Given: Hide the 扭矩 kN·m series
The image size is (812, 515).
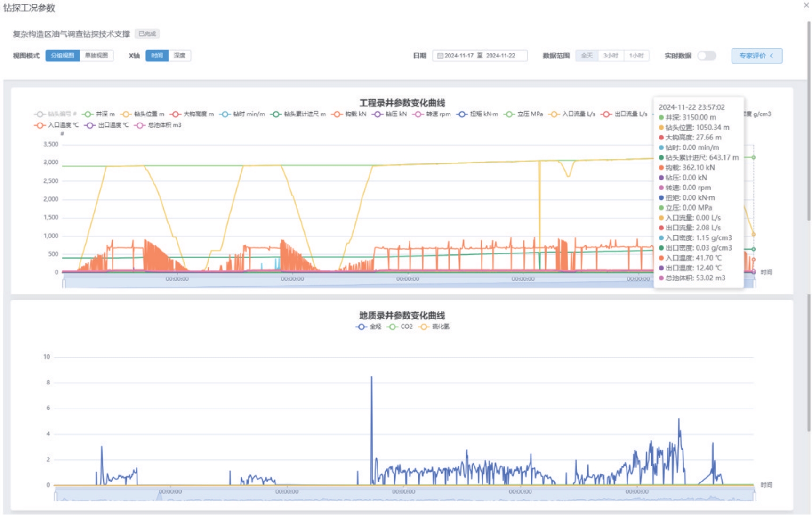Looking at the screenshot, I should (x=477, y=114).
